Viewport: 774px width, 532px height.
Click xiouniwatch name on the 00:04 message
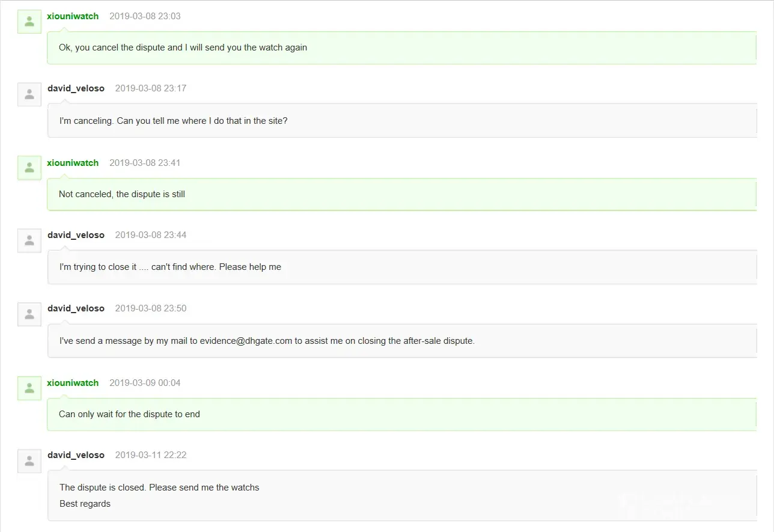[73, 383]
